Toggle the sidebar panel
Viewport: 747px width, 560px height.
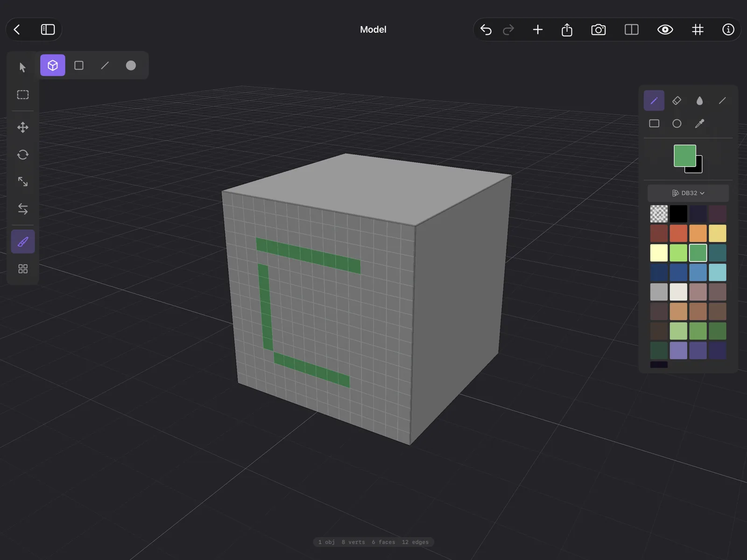[x=48, y=29]
